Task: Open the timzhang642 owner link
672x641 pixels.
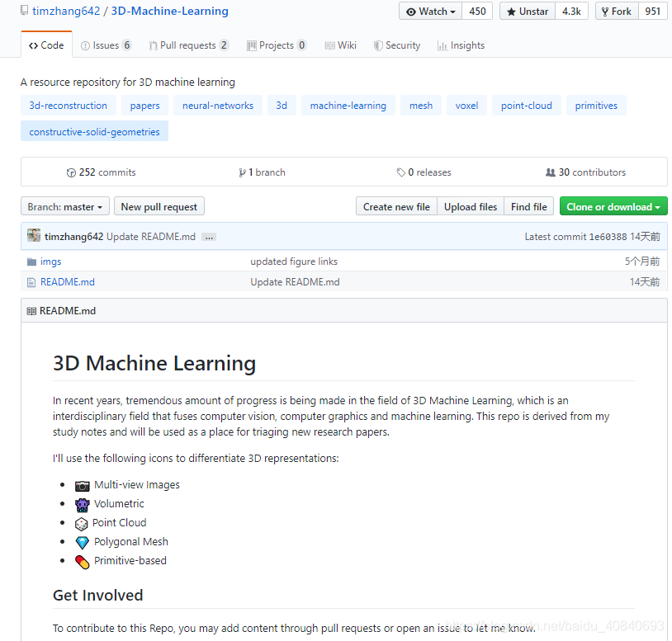Action: click(66, 11)
